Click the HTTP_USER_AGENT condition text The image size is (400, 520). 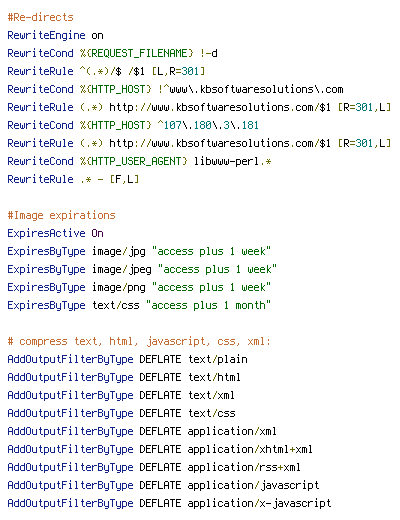pyautogui.click(x=134, y=161)
